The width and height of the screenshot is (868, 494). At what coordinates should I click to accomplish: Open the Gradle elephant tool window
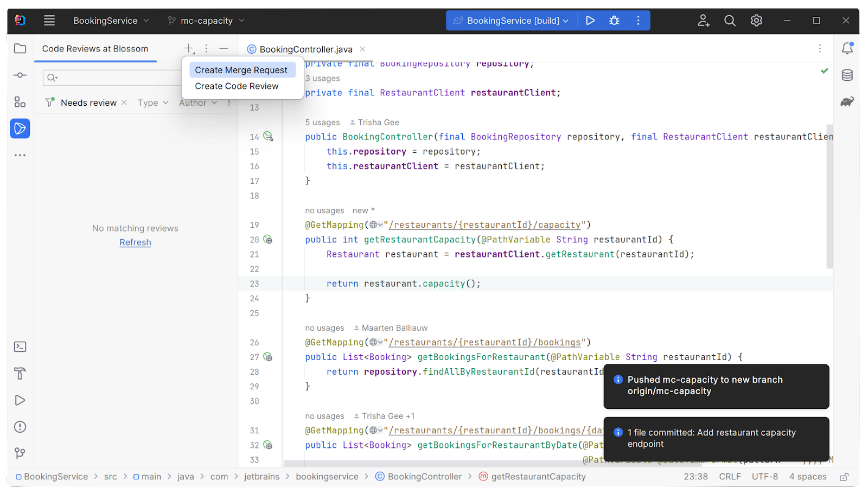coord(847,101)
